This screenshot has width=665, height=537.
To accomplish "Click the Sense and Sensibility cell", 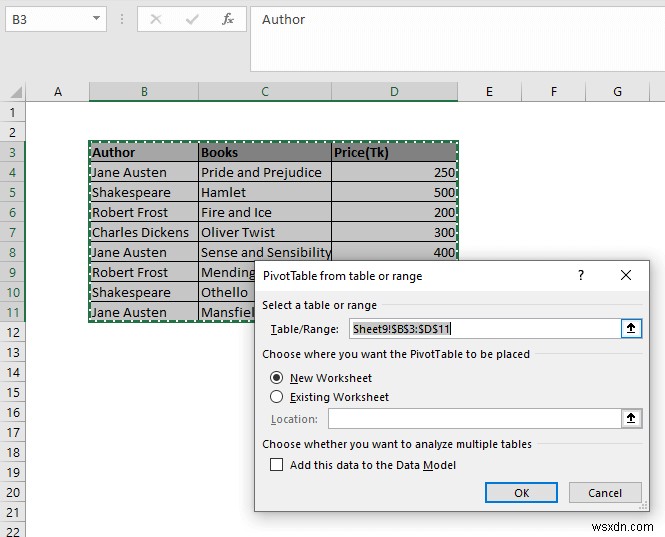I will (x=265, y=252).
